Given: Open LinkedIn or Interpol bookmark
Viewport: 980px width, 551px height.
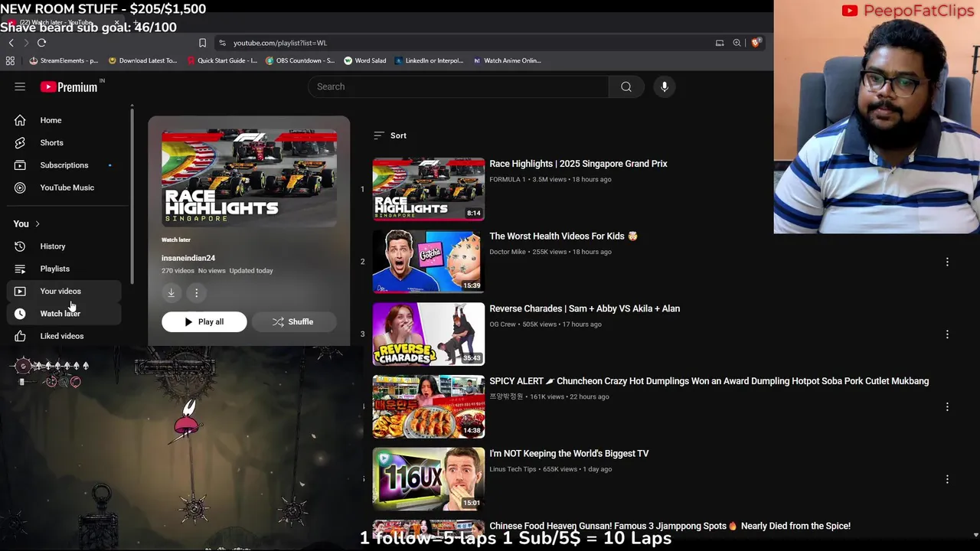Looking at the screenshot, I should coord(430,60).
